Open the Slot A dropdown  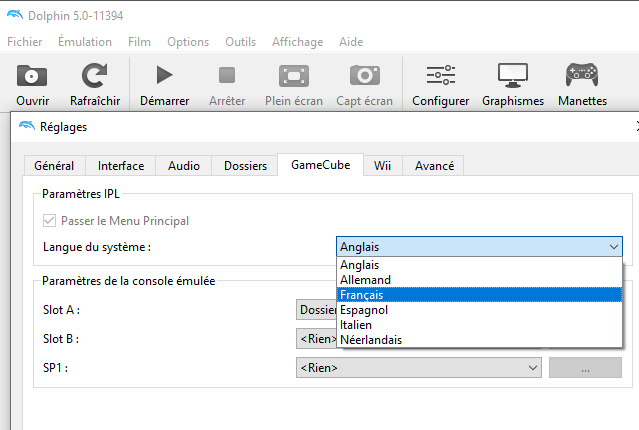(316, 310)
